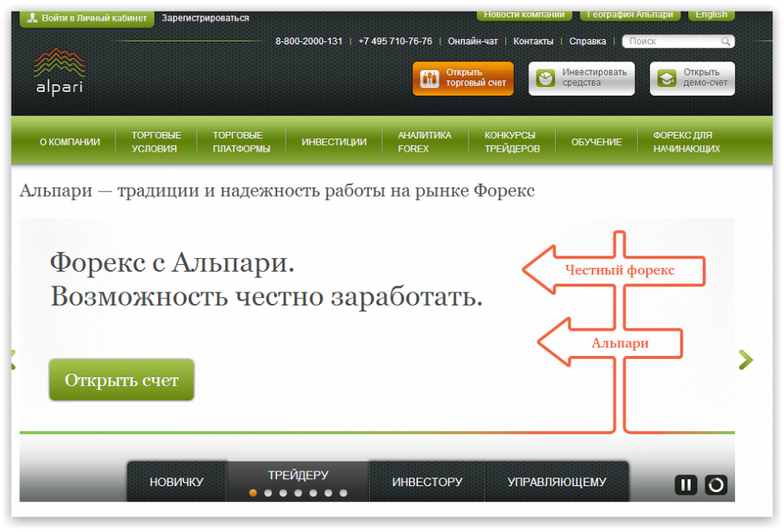784x532 pixels.
Task: Click the Честный форекс signpost arrow
Action: click(x=614, y=270)
